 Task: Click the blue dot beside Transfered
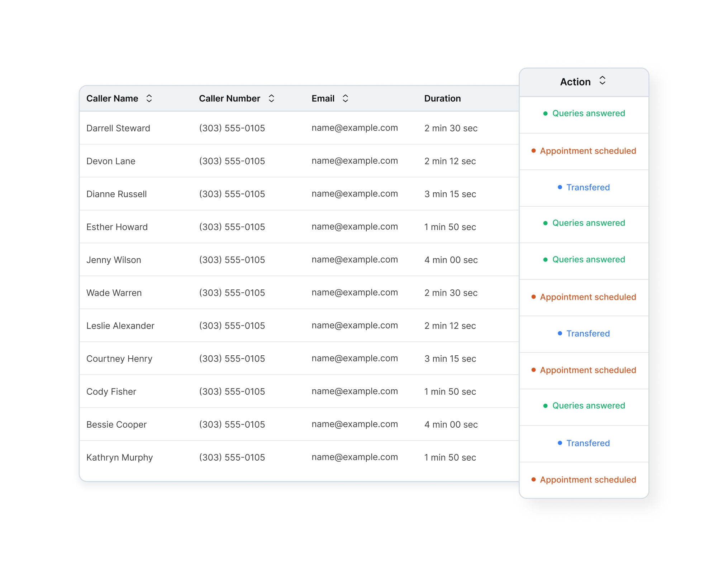click(x=559, y=187)
